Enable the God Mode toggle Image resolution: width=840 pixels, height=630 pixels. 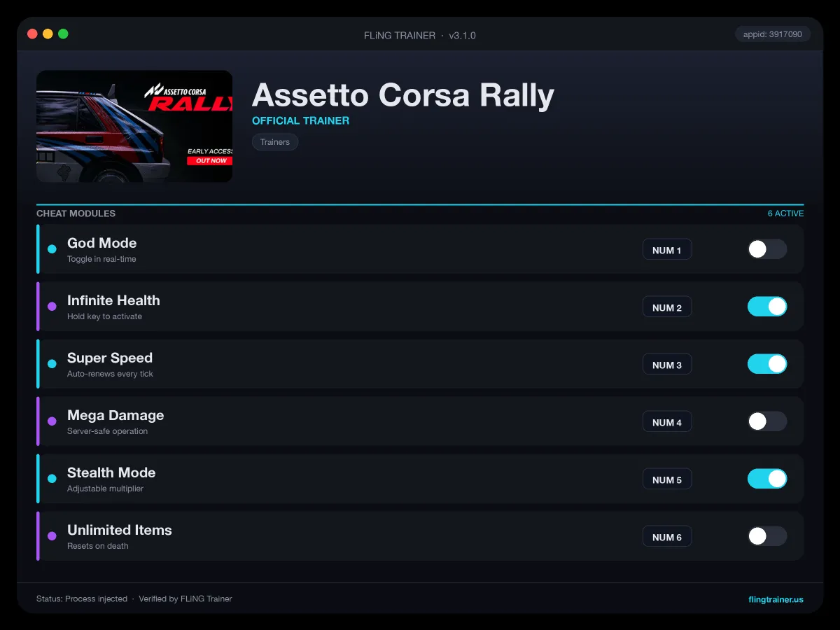(767, 249)
